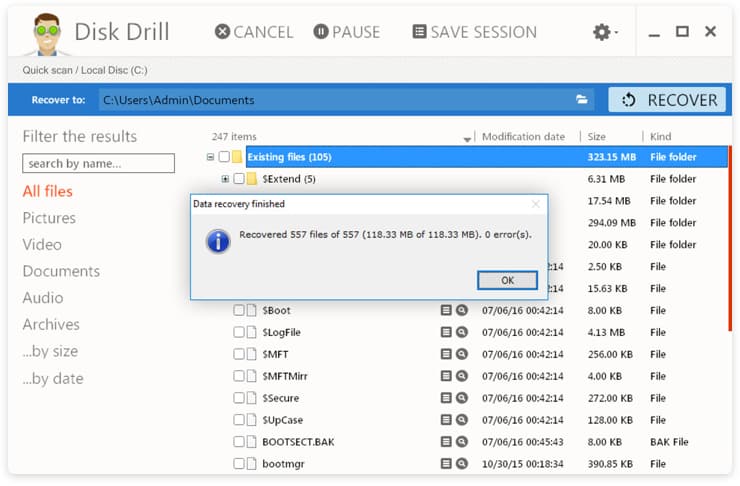Click the Recover button

tap(667, 100)
